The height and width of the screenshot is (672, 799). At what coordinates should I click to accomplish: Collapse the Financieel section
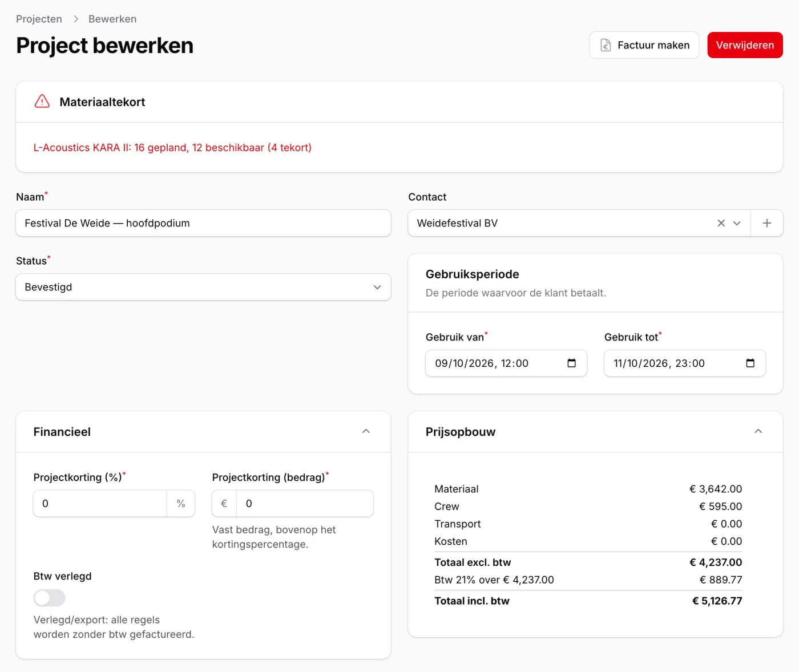pos(366,431)
